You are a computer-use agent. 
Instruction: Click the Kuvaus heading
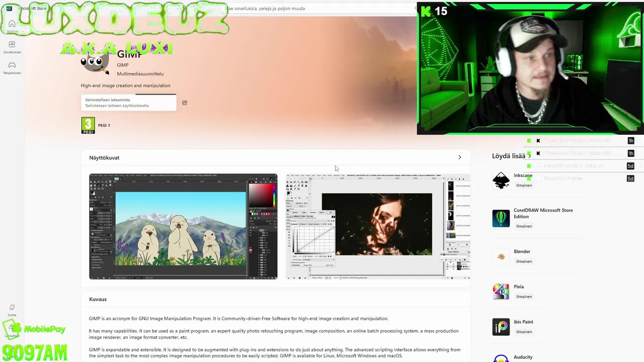tap(98, 299)
